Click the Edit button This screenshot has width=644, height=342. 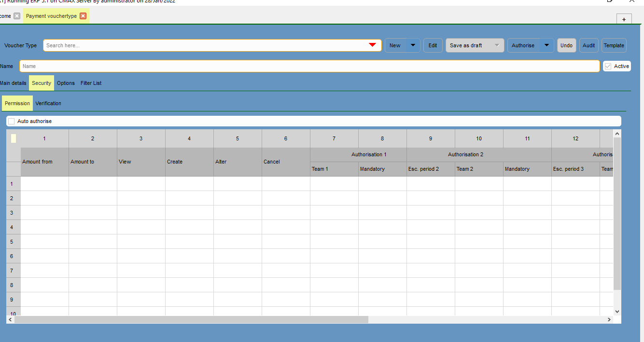tap(433, 45)
